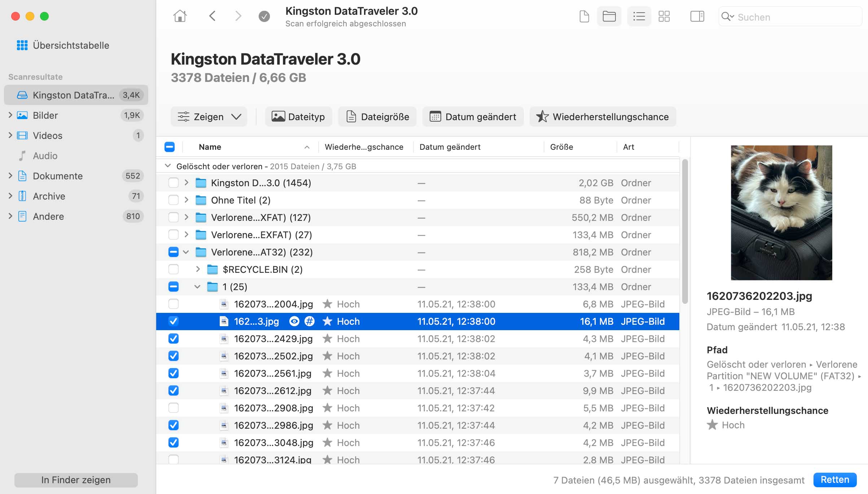868x494 pixels.
Task: Select the Verlorene...EXFAT) (27) folder row
Action: point(418,235)
